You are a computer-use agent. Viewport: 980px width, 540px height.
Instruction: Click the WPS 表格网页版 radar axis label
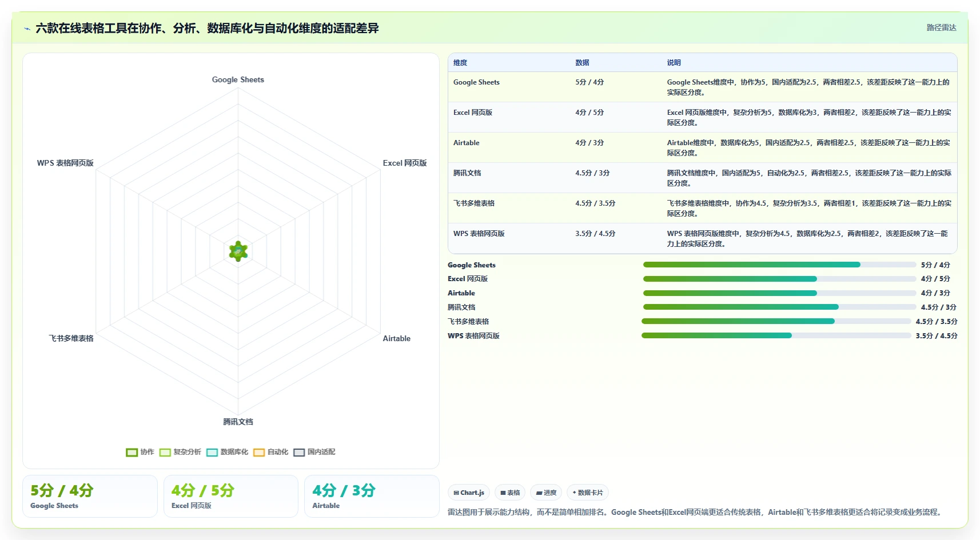click(65, 163)
